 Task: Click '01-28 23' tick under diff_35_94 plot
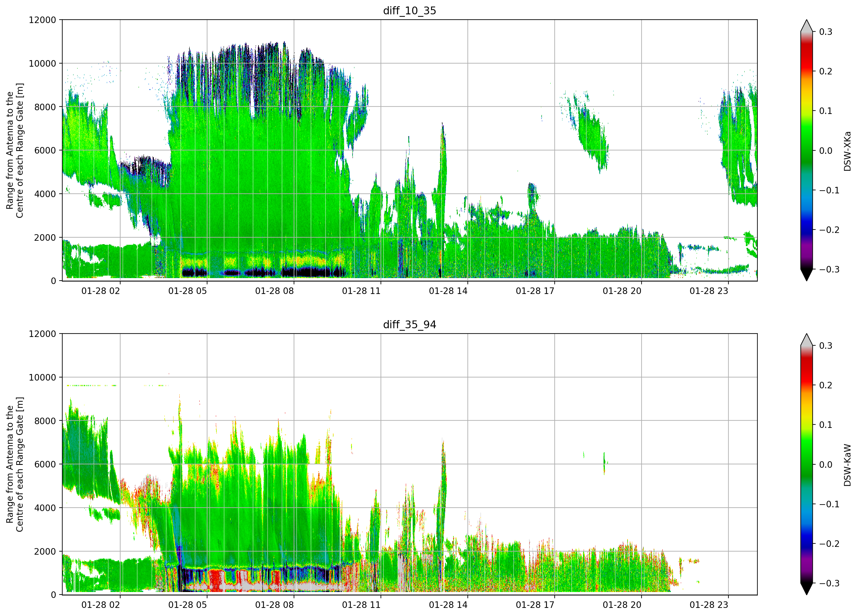(709, 605)
